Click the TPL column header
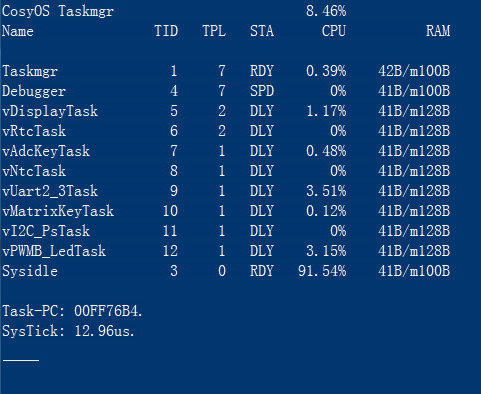The image size is (481, 394). 214,31
